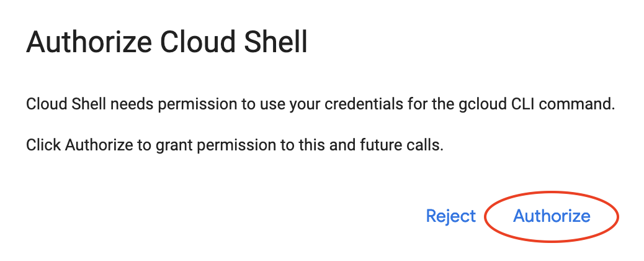Click the "Authorize Cloud Shell" dialog title
Viewport: 644px width, 261px height.
167,44
